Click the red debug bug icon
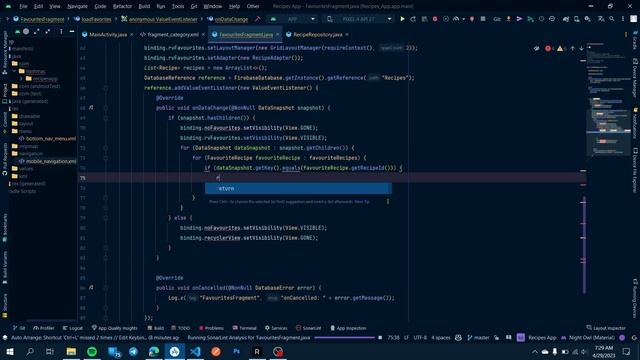This screenshot has height=360, width=640. [435, 19]
